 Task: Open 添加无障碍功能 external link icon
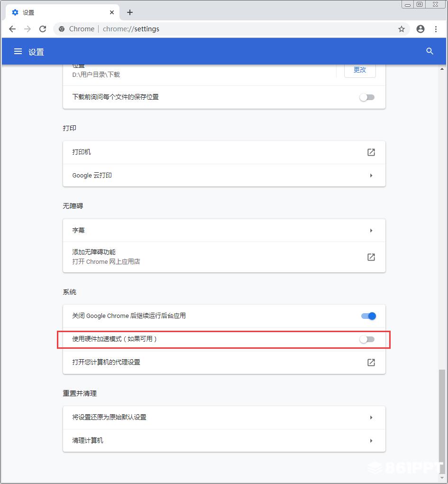(x=371, y=257)
